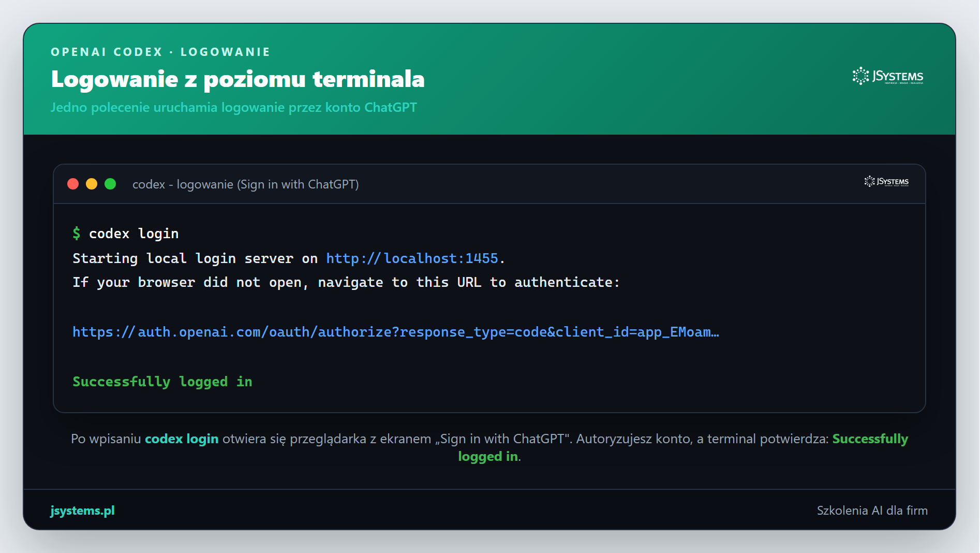
Task: Click the green dollar prompt symbol
Action: [x=77, y=234]
